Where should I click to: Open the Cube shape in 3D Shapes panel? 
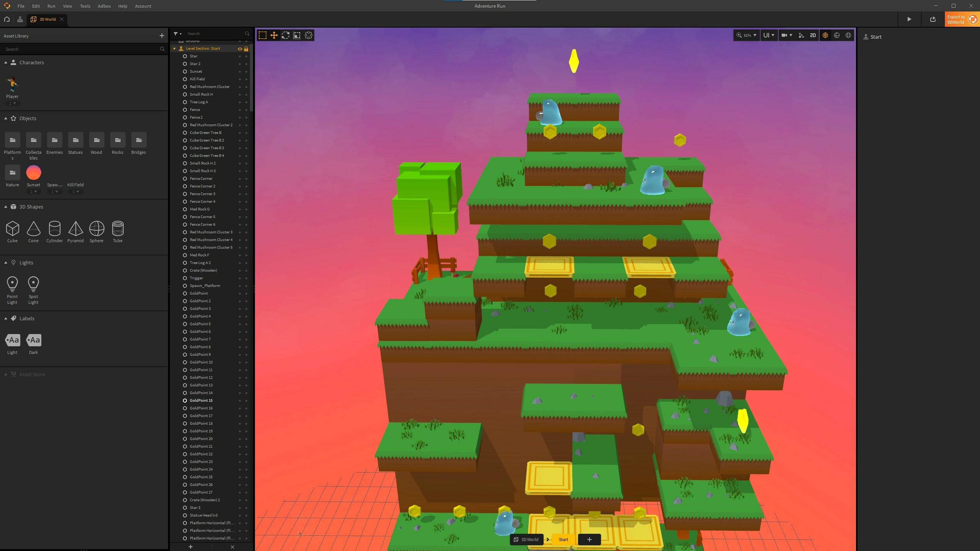tap(12, 230)
